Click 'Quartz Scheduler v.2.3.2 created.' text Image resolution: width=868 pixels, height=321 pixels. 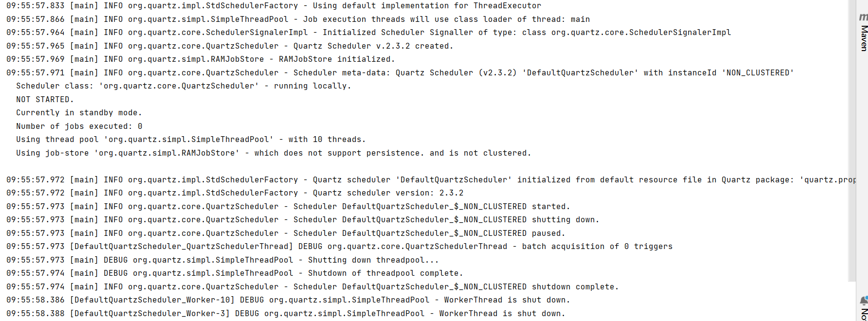373,46
